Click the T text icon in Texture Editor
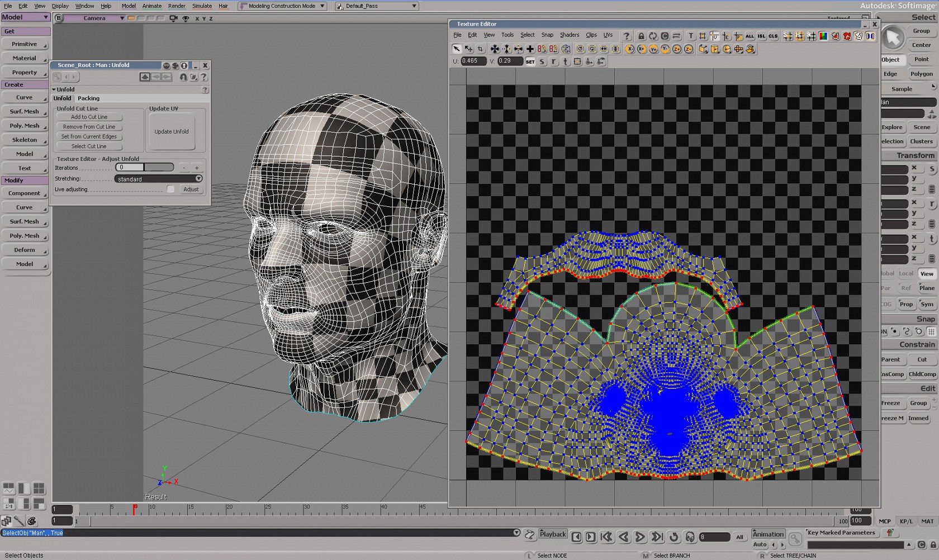939x560 pixels. pos(691,36)
